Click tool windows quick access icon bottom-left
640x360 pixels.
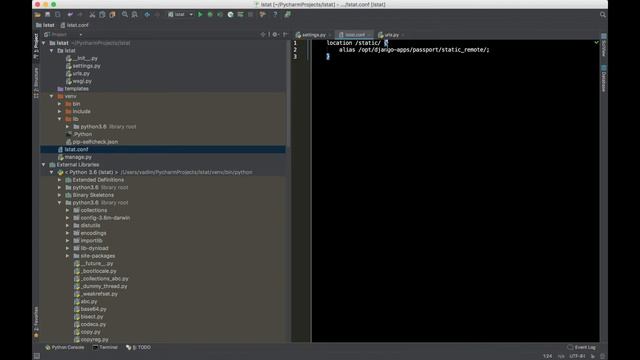(x=37, y=356)
